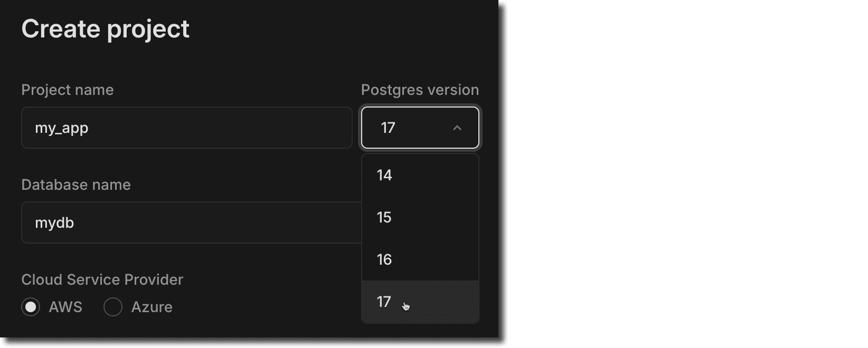Click the "Database name" field label
Viewport: 868px width, 348px height.
pos(76,185)
